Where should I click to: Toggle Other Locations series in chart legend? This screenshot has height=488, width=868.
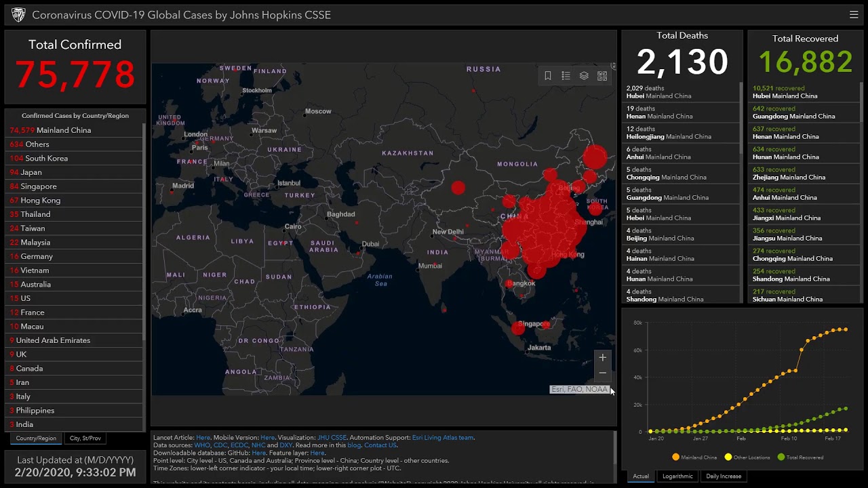point(747,457)
